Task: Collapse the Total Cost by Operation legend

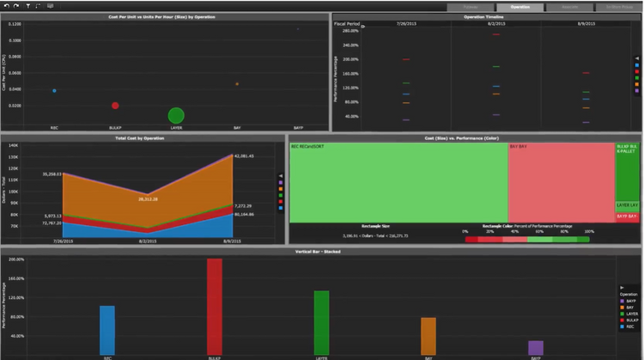Action: point(281,175)
